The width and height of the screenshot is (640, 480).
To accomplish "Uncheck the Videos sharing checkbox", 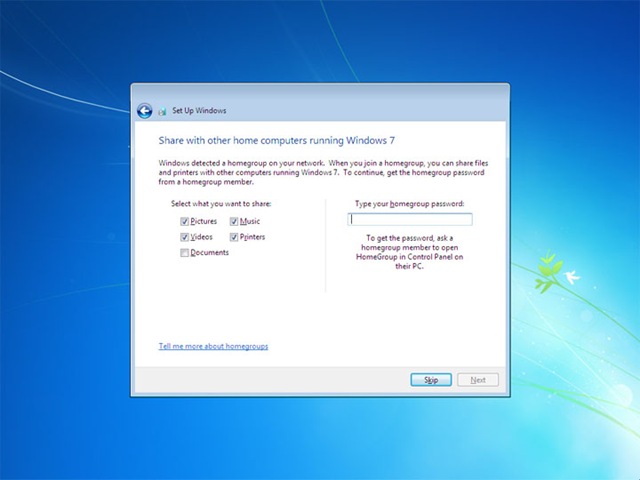I will click(184, 237).
